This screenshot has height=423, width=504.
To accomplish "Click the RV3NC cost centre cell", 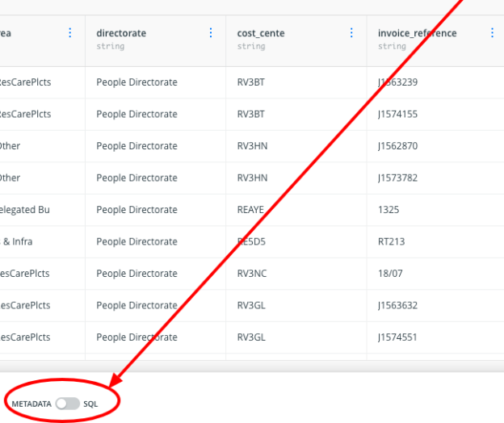I will (251, 274).
